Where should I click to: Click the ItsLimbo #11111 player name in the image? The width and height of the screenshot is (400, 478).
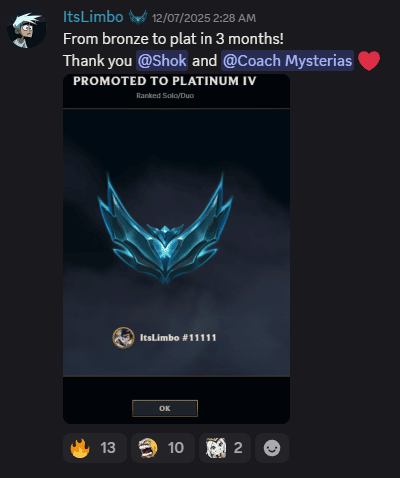[178, 338]
